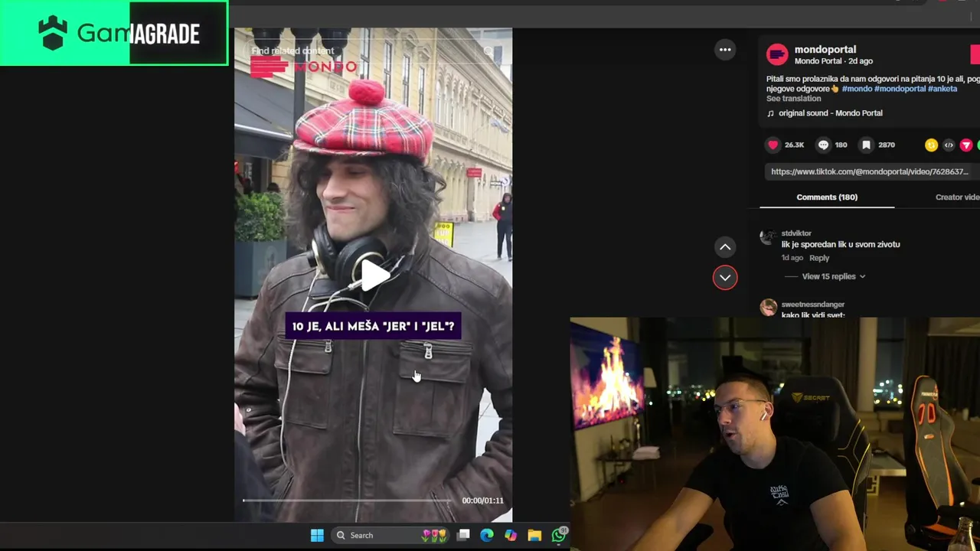This screenshot has width=980, height=551.
Task: Expand View 15 replies
Action: [833, 276]
